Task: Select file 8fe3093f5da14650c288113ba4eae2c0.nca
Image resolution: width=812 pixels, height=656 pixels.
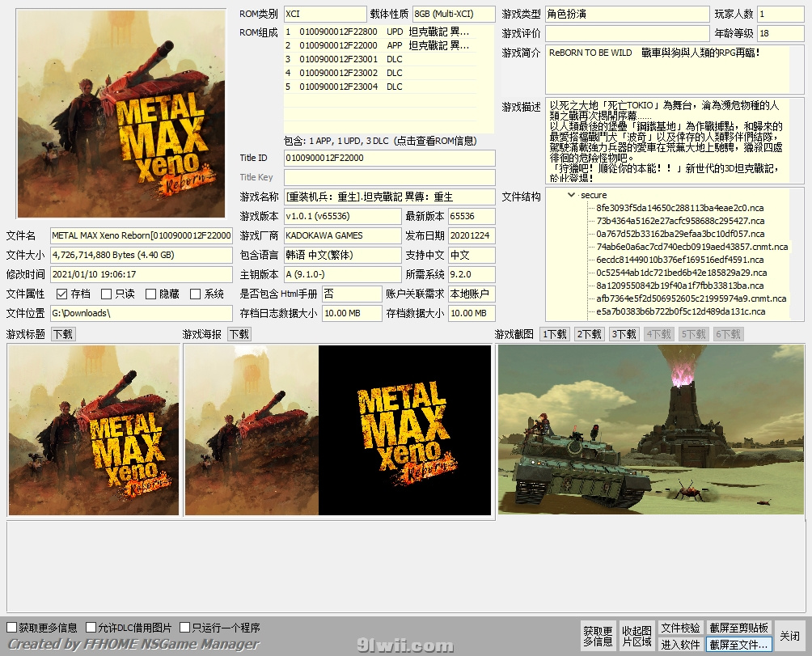Action: [680, 208]
